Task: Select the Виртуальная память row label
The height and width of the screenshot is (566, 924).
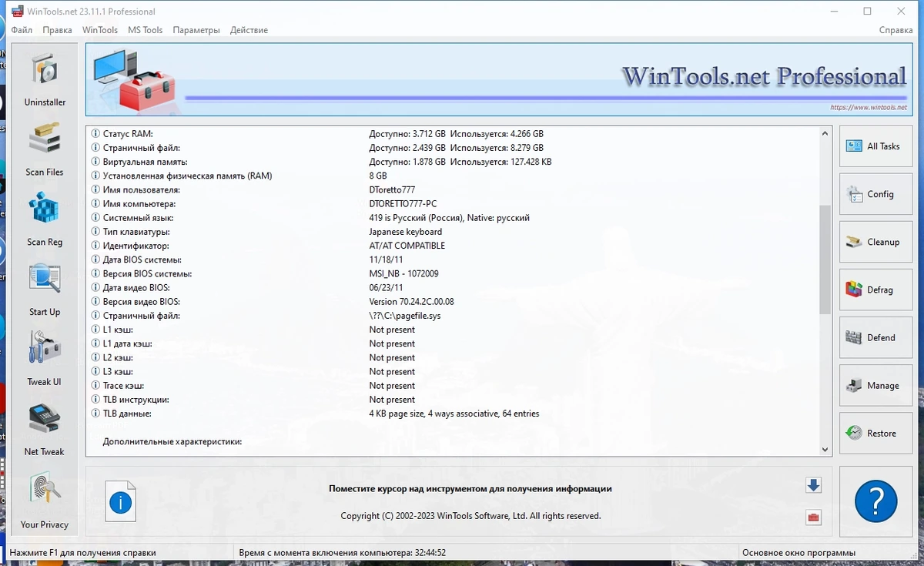Action: pyautogui.click(x=146, y=162)
